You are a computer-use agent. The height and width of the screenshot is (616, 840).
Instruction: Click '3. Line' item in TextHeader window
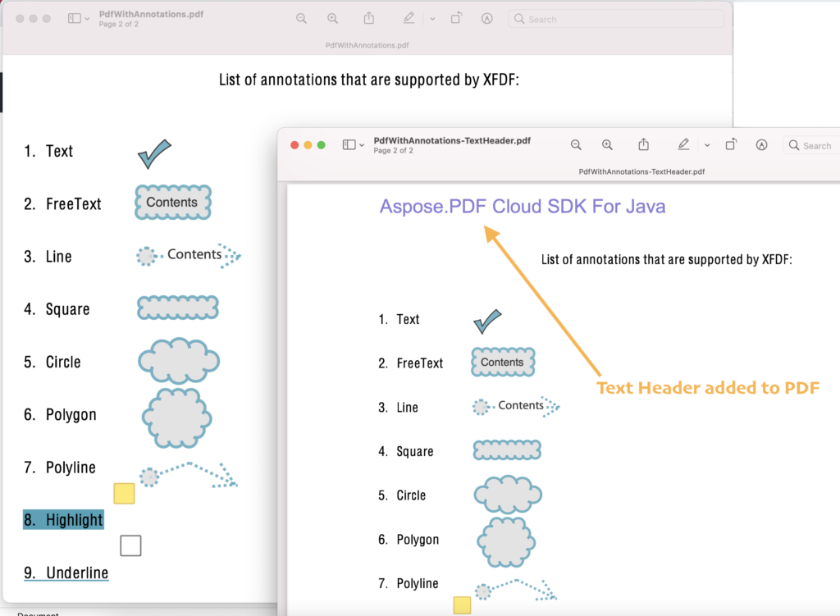(398, 408)
